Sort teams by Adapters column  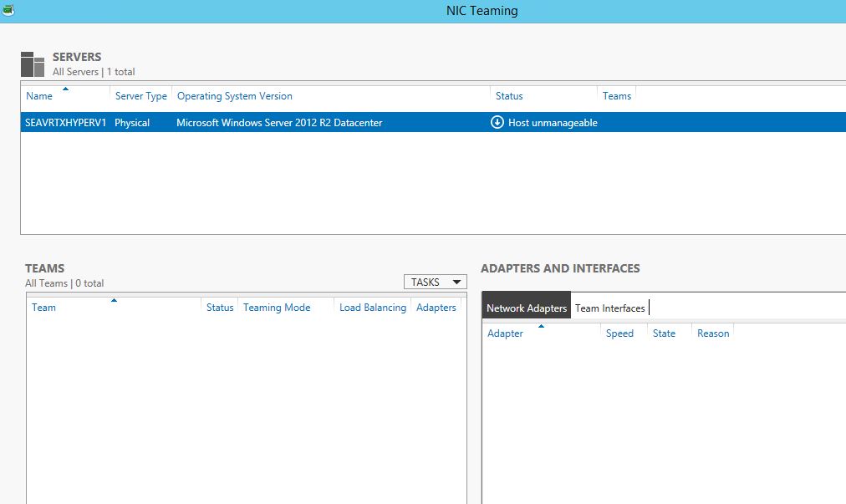click(436, 308)
